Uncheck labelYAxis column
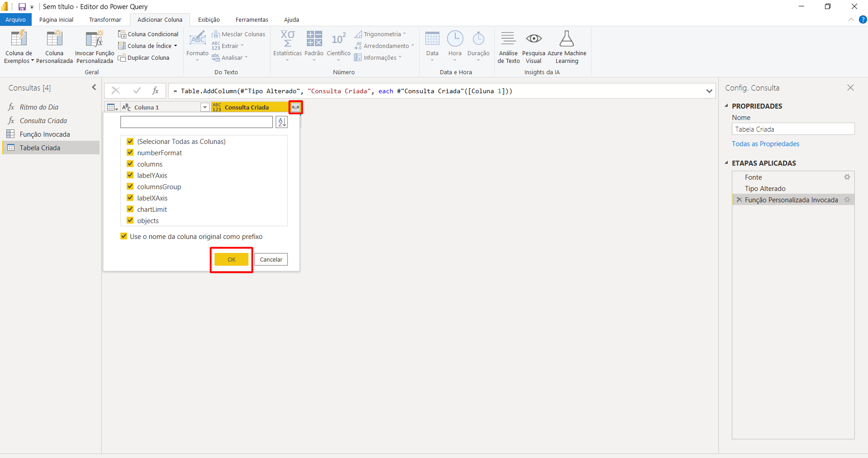868x458 pixels. (130, 175)
